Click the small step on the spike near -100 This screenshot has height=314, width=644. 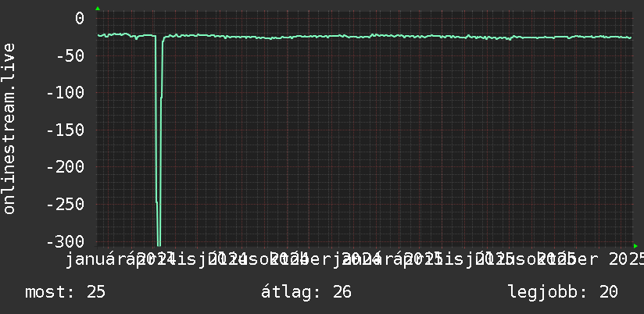[161, 98]
